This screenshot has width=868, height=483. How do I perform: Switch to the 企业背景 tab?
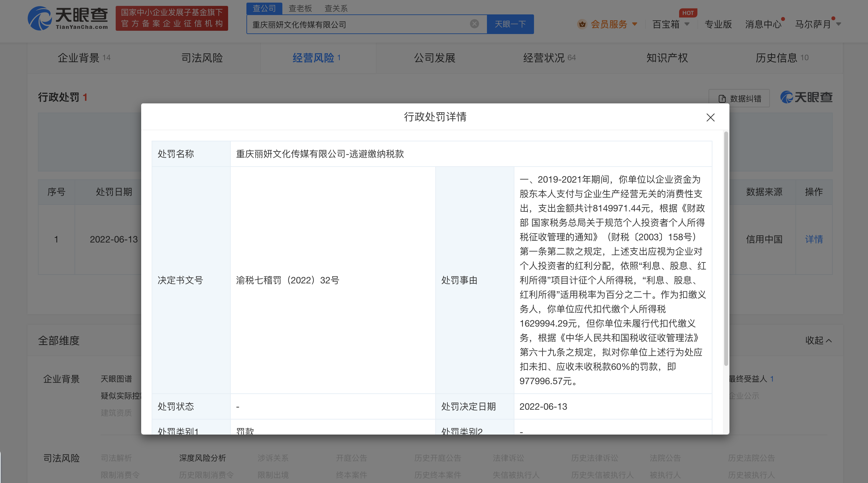80,58
